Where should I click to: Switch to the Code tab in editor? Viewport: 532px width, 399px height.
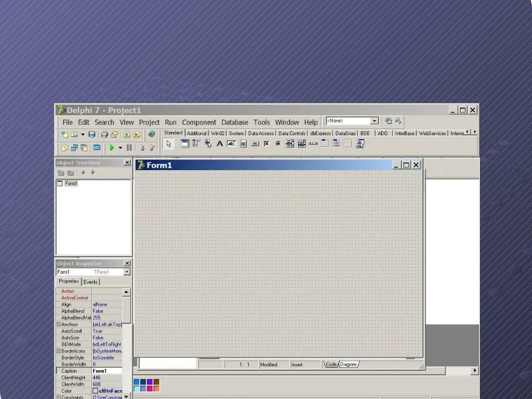(x=331, y=365)
